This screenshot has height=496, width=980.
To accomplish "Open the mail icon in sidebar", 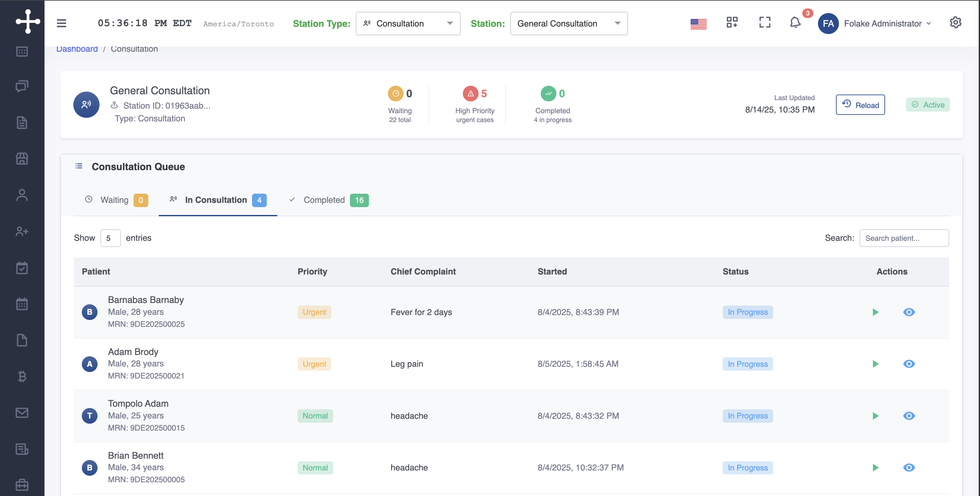I will pyautogui.click(x=22, y=413).
